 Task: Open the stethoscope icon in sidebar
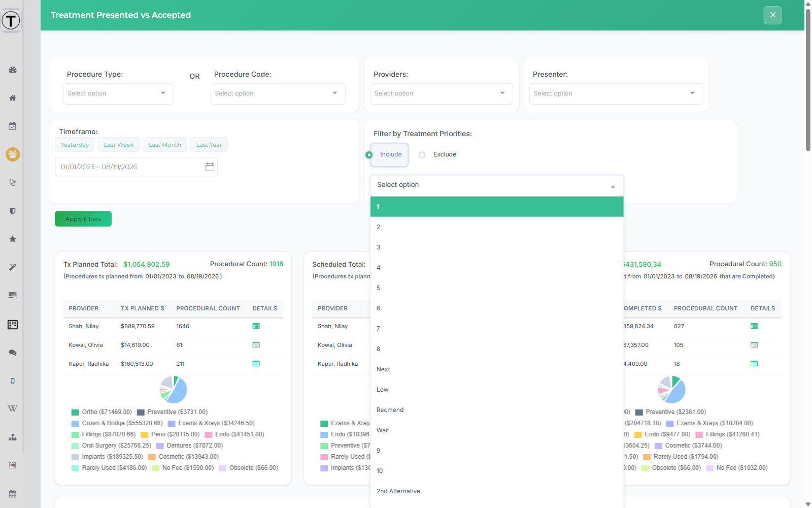pos(13,182)
